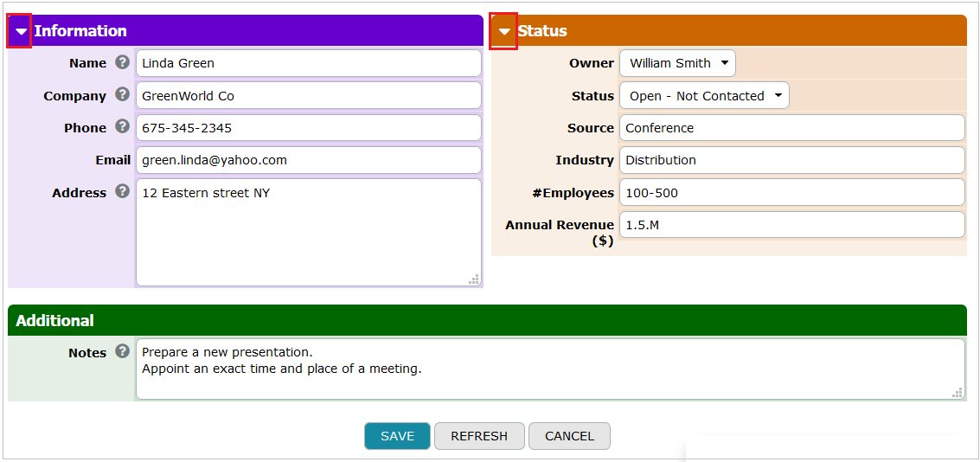The width and height of the screenshot is (980, 462).
Task: Click the Company field GreenWorld Co
Action: pyautogui.click(x=309, y=96)
